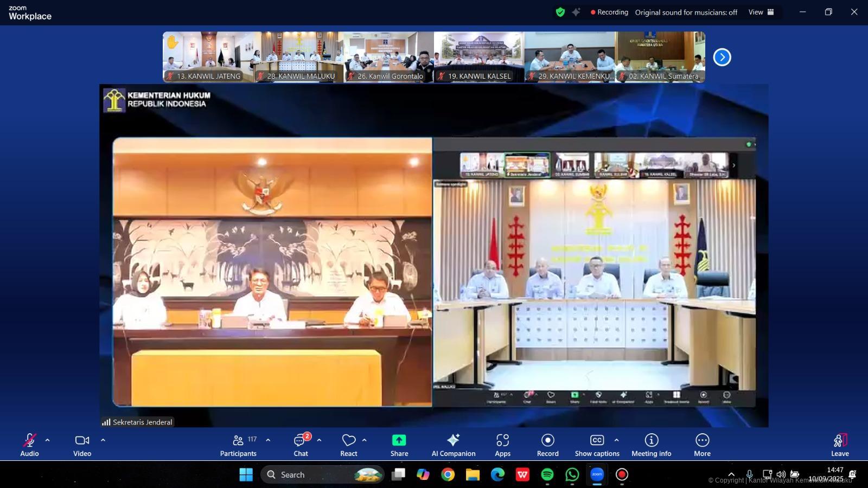Expand video options arrow beside Video
The image size is (868, 488).
pos(103,440)
